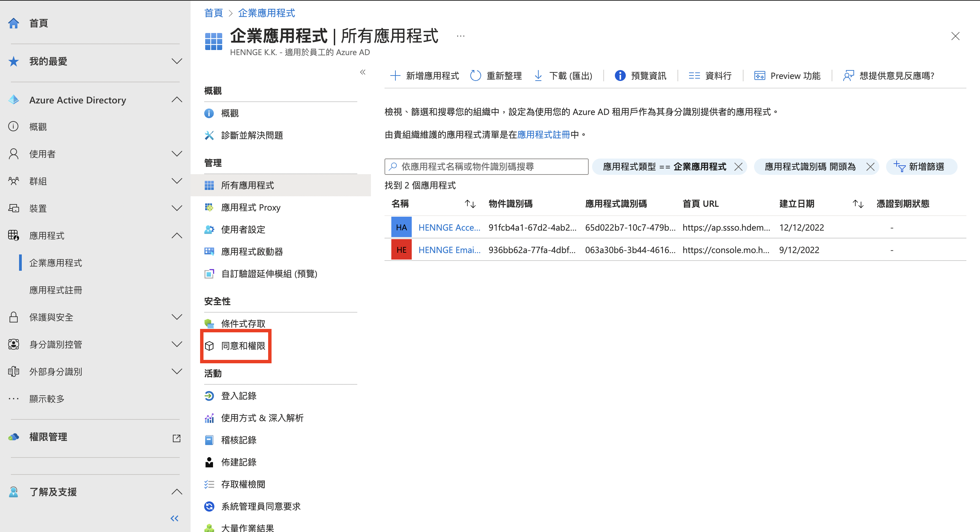Open external link icon beside 權限管理
The image size is (980, 532).
pyautogui.click(x=177, y=438)
